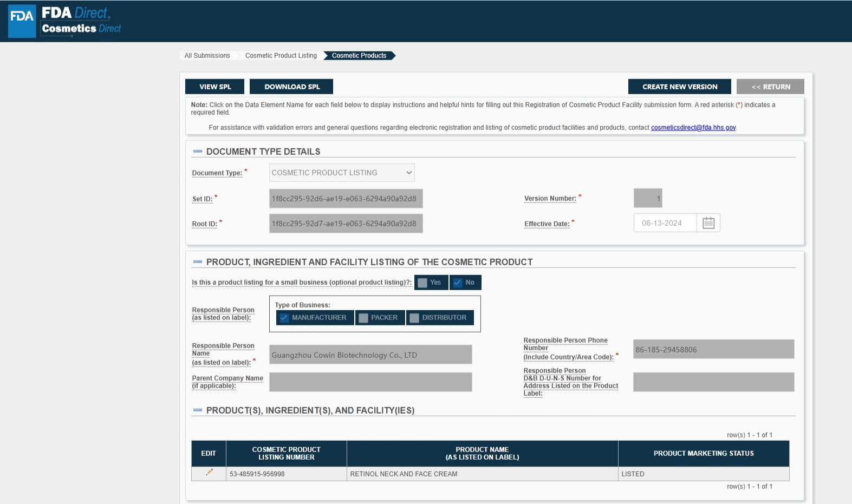Toggle the Distributor business type
The height and width of the screenshot is (504, 852).
[440, 318]
